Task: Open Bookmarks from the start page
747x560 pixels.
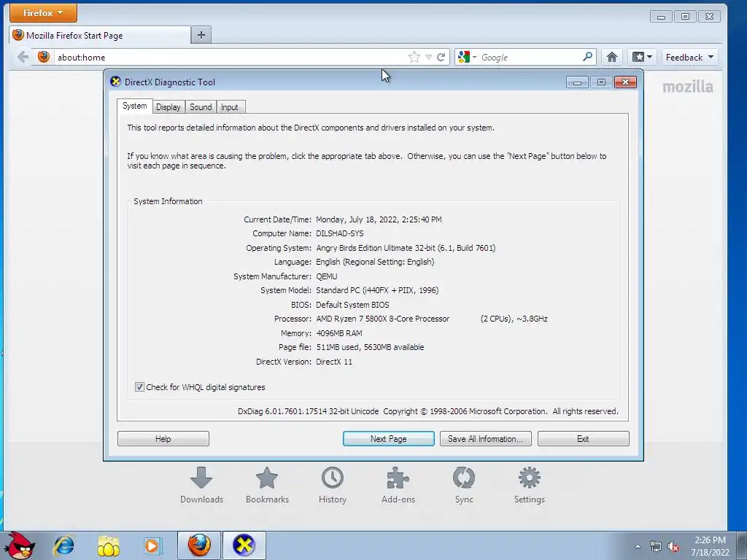Action: click(267, 485)
